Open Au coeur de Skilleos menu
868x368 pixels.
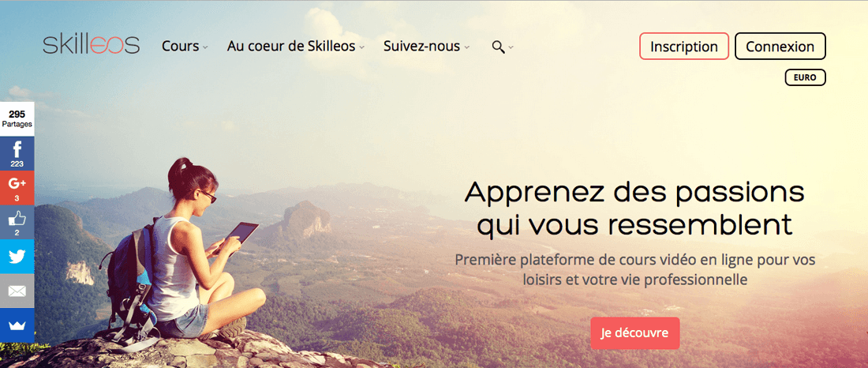(291, 46)
